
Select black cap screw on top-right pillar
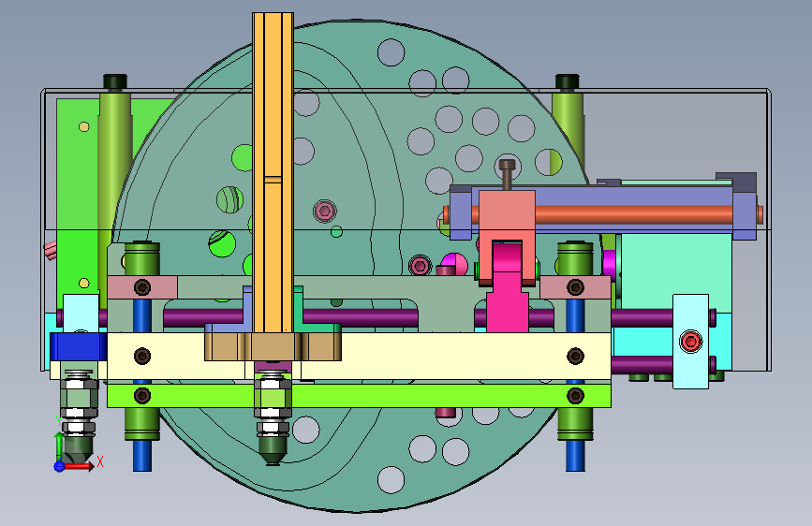click(567, 81)
